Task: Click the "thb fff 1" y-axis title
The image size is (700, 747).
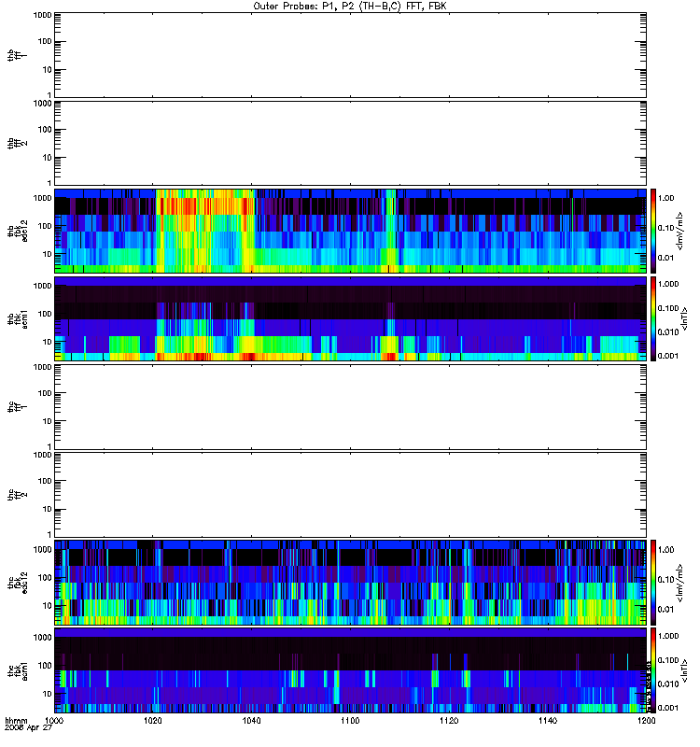Action: [x=17, y=55]
